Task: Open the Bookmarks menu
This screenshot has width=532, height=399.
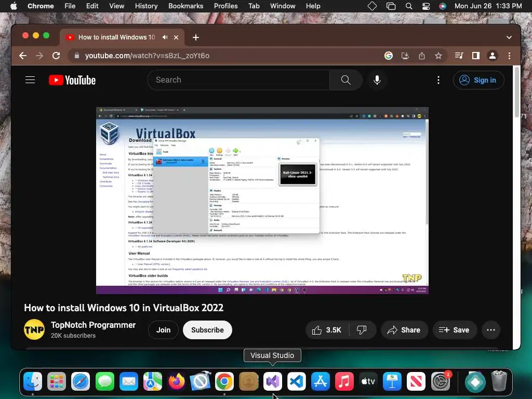Action: 185,6
